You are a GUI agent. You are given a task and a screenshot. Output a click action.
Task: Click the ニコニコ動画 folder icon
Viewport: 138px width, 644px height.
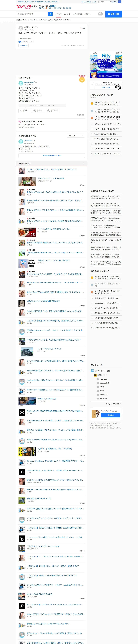tap(98, 383)
